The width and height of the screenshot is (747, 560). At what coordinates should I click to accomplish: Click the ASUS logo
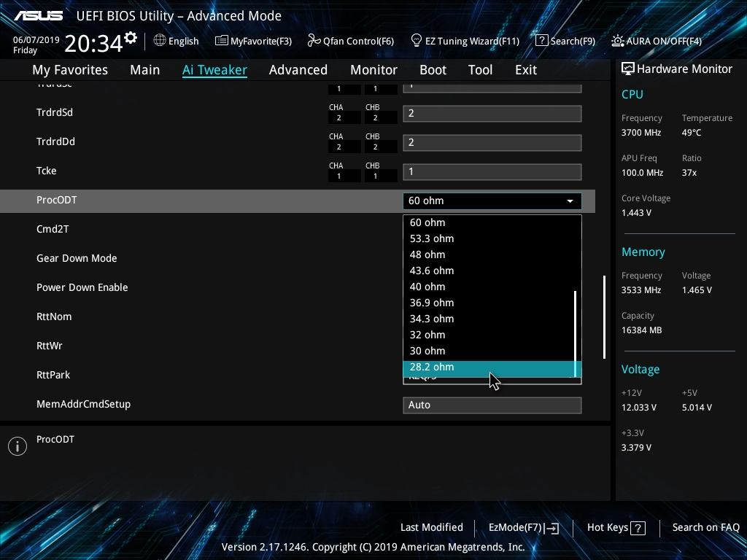click(38, 16)
